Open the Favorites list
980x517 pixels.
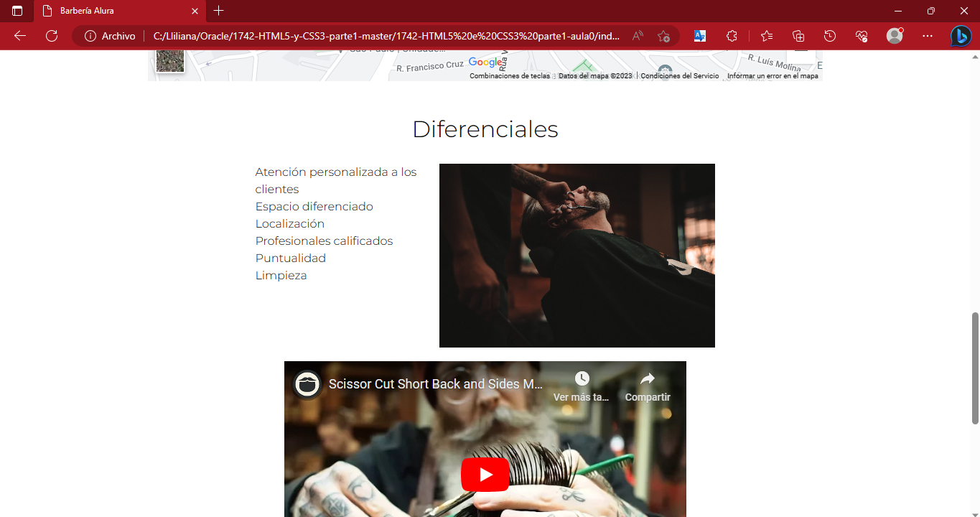pos(767,36)
